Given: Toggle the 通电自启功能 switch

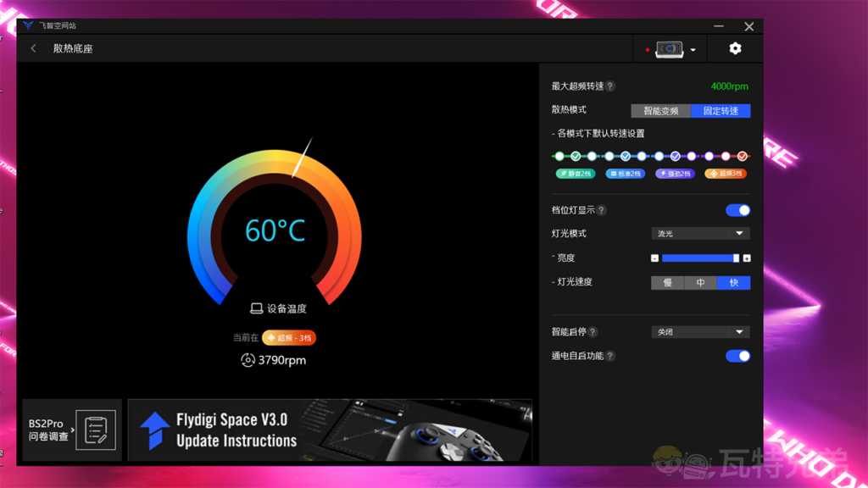Looking at the screenshot, I should coord(738,356).
